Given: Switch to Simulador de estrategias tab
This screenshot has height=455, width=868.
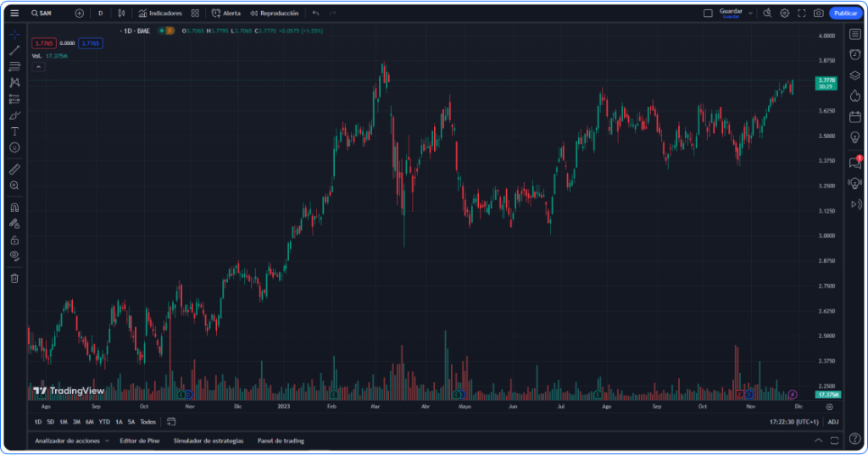Looking at the screenshot, I should pos(208,441).
